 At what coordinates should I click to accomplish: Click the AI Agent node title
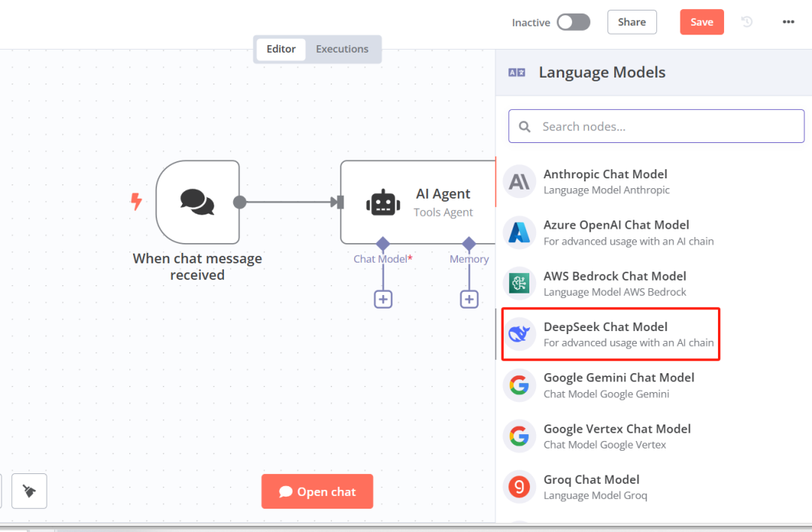coord(443,193)
